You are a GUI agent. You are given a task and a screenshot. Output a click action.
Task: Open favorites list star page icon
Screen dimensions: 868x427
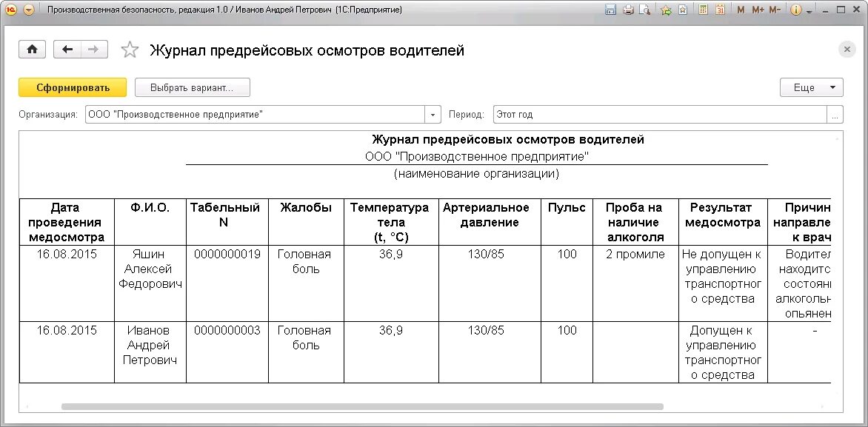pos(683,10)
